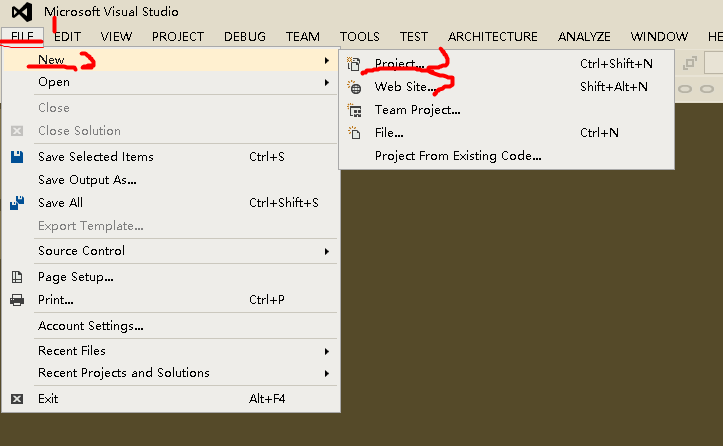Click the Save All double-floppy icon
This screenshot has height=446, width=723.
click(x=17, y=203)
